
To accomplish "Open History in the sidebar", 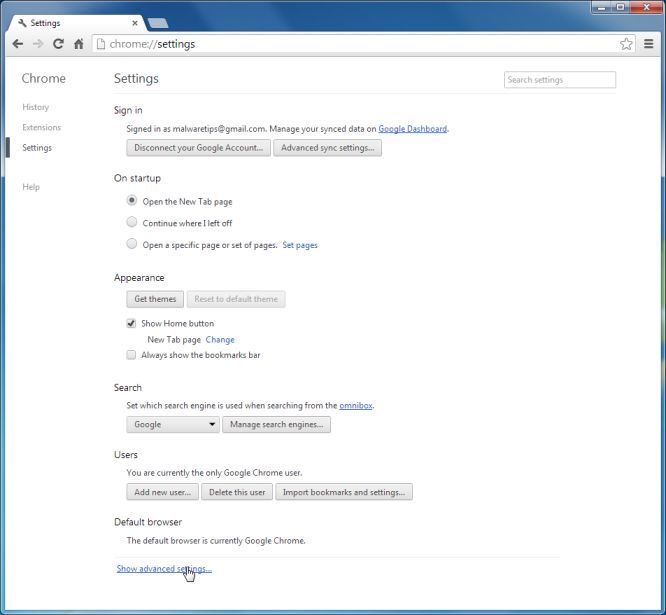I will click(x=36, y=107).
